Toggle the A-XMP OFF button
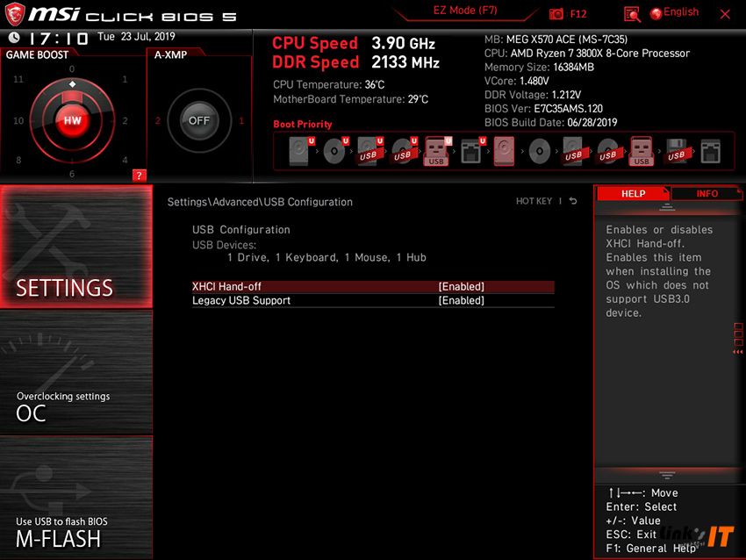The image size is (746, 560). pos(199,120)
